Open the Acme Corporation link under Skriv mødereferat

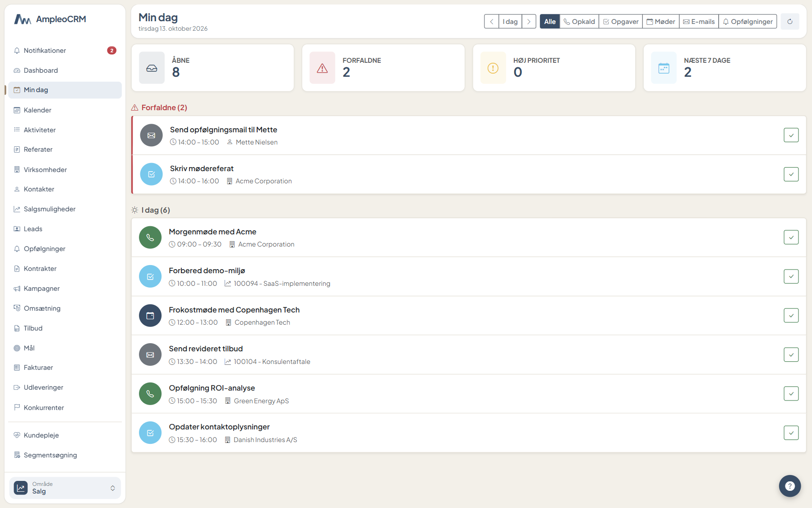tap(263, 181)
